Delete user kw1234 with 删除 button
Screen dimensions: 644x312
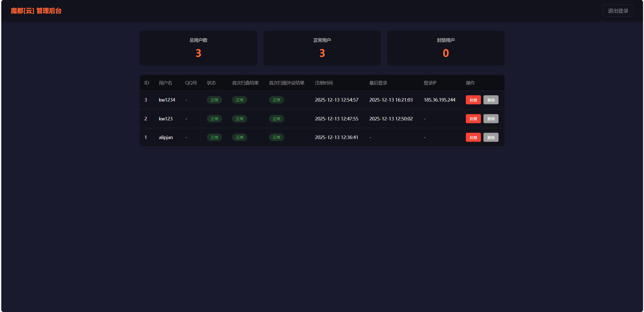click(x=490, y=100)
